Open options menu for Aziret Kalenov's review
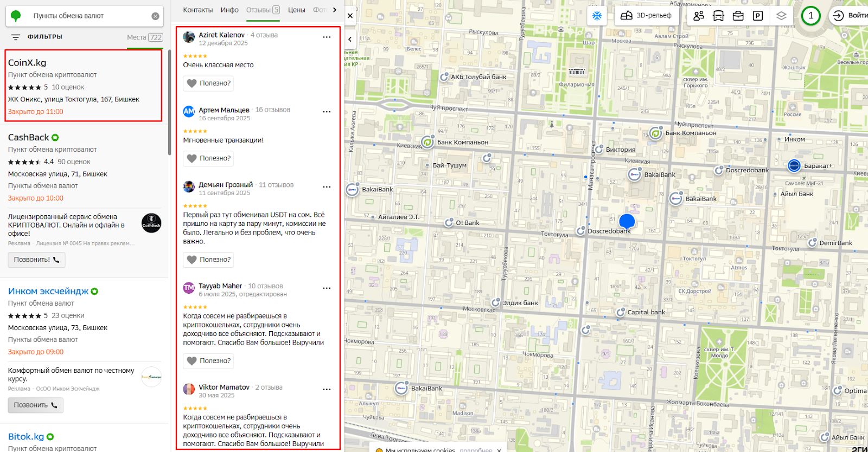The image size is (868, 452). (x=327, y=37)
